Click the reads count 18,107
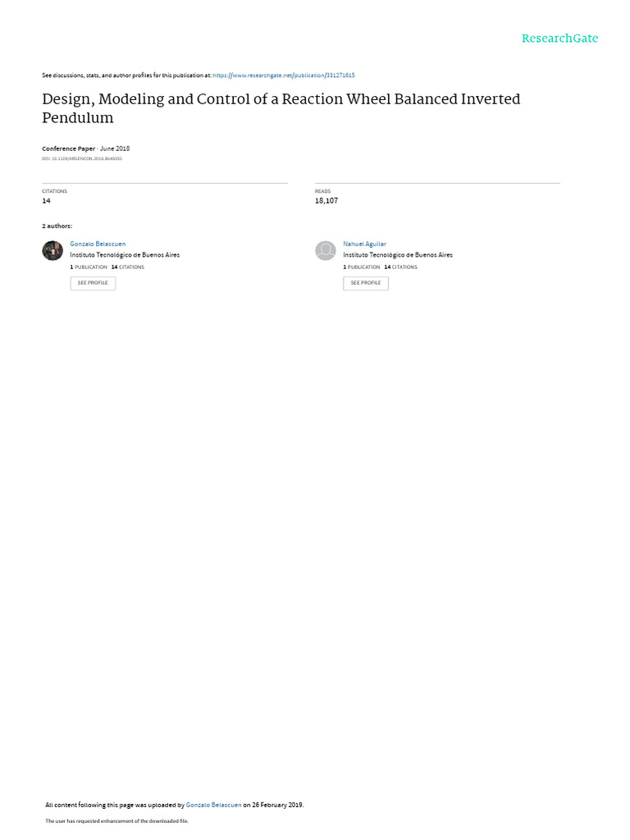This screenshot has width=630, height=840. [x=326, y=201]
